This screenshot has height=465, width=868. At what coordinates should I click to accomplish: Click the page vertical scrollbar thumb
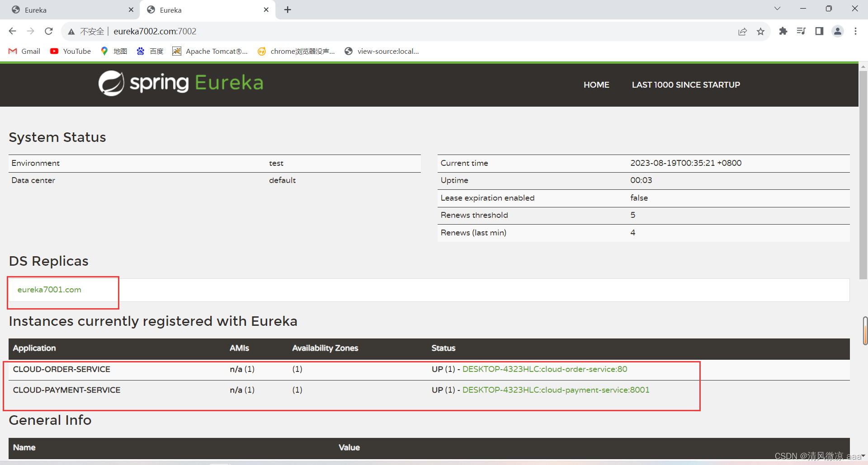pyautogui.click(x=863, y=174)
